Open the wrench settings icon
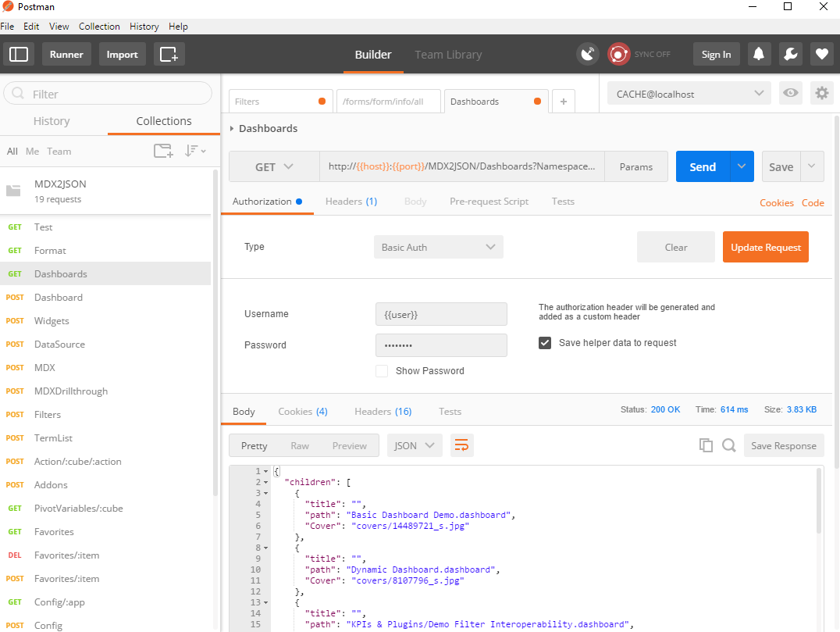This screenshot has height=632, width=840. click(x=790, y=54)
